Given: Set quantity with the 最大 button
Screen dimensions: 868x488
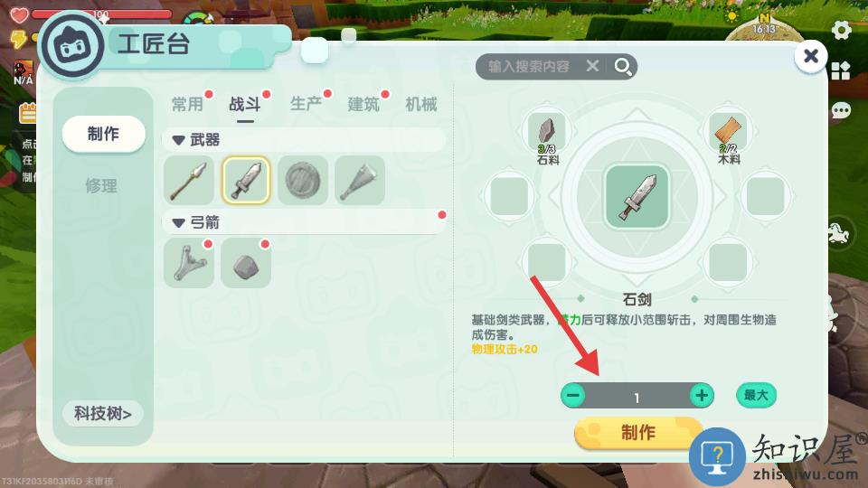Looking at the screenshot, I should point(756,395).
